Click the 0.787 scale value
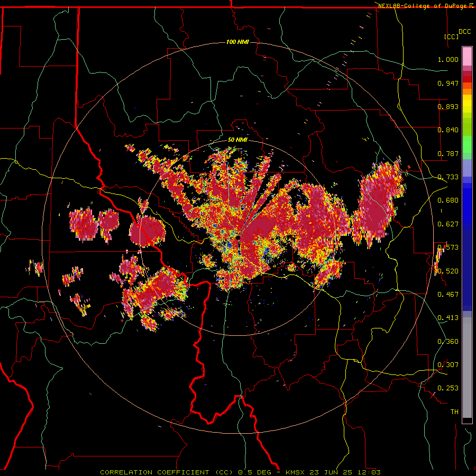The width and height of the screenshot is (476, 476). pyautogui.click(x=448, y=153)
